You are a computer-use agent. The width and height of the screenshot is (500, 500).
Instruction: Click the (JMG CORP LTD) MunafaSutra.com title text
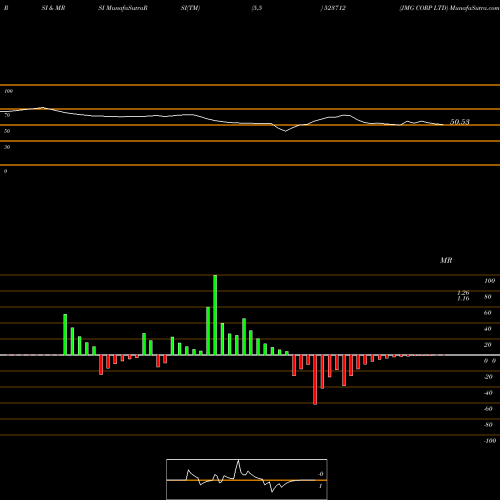point(449,8)
